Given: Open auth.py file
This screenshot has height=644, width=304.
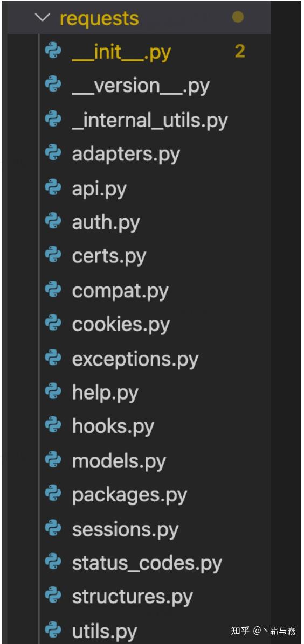Looking at the screenshot, I should pyautogui.click(x=106, y=223).
